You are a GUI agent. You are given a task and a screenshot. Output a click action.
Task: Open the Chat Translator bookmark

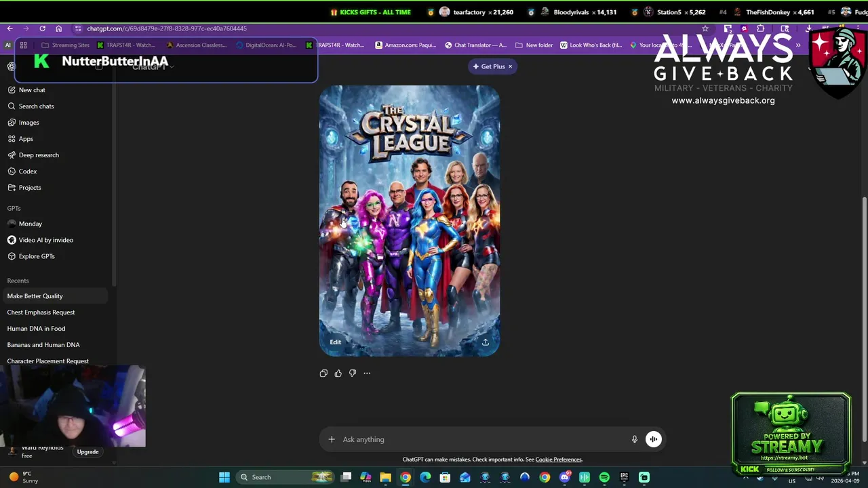(475, 45)
